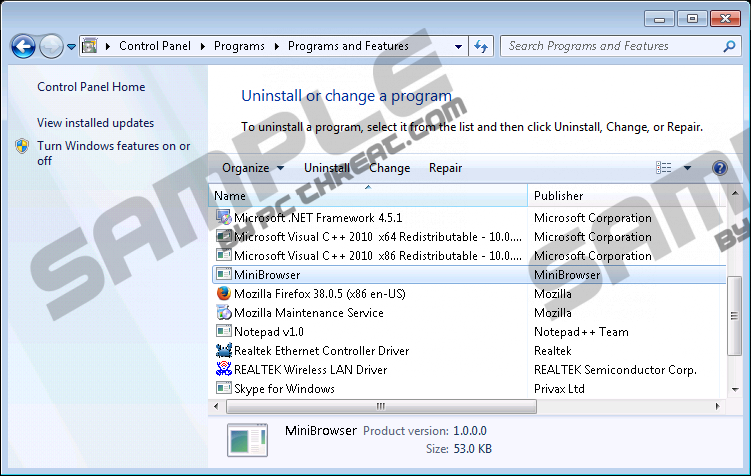
Task: Expand the Organize dropdown menu
Action: (x=252, y=168)
